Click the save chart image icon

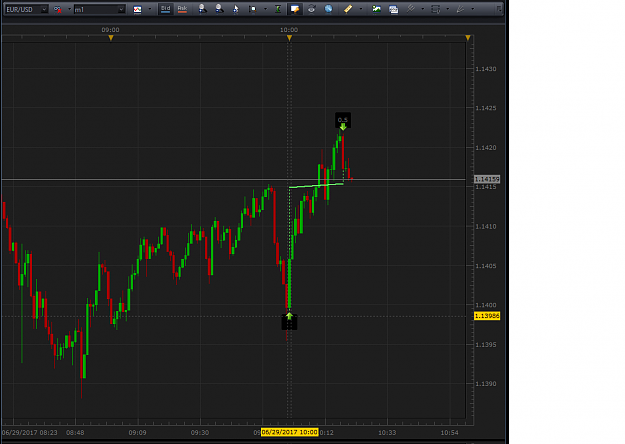376,9
